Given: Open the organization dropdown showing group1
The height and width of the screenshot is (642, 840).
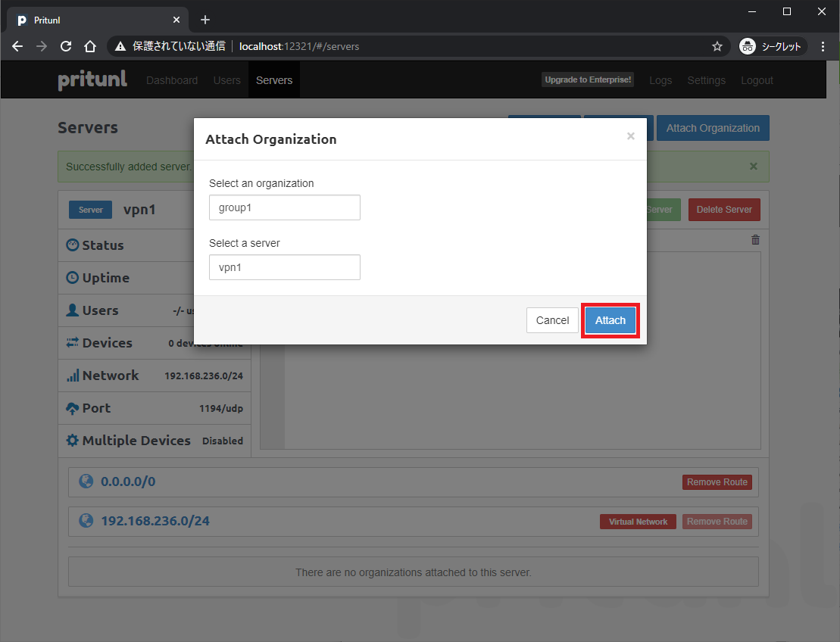Looking at the screenshot, I should (x=285, y=207).
